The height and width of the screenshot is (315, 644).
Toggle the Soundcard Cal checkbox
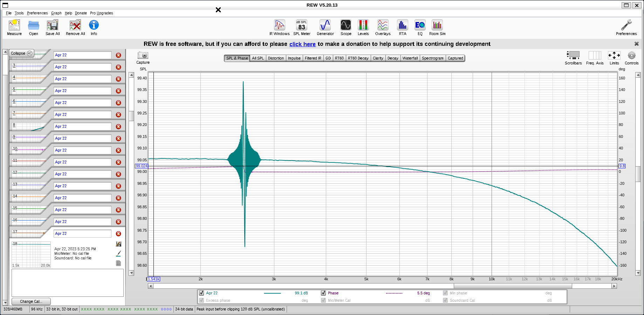point(445,300)
